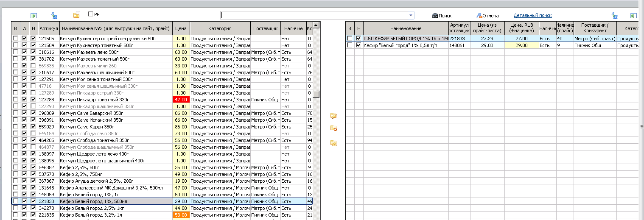Click the Категория column header
Image resolution: width=644 pixels, height=220 pixels.
click(220, 28)
